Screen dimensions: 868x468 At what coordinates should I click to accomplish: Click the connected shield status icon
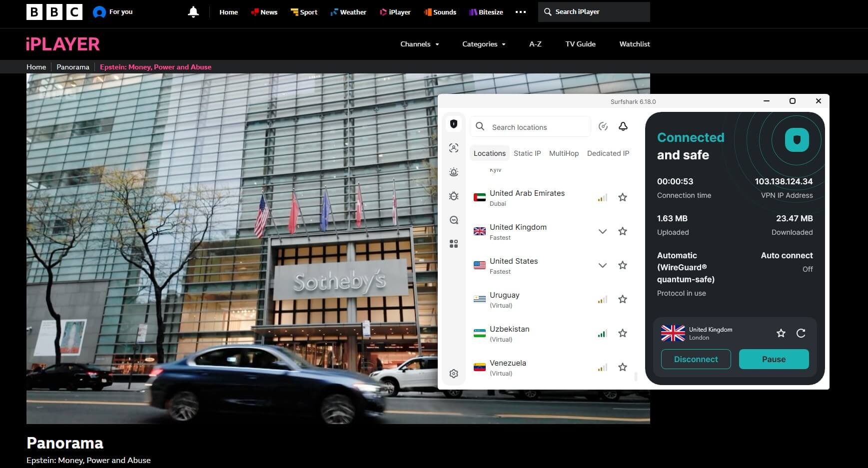pyautogui.click(x=797, y=140)
